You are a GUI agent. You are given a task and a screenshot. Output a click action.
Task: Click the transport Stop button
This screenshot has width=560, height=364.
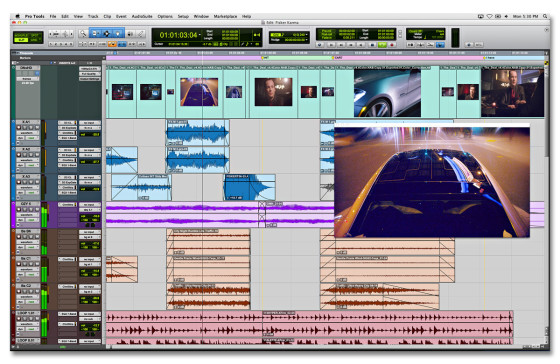point(372,45)
